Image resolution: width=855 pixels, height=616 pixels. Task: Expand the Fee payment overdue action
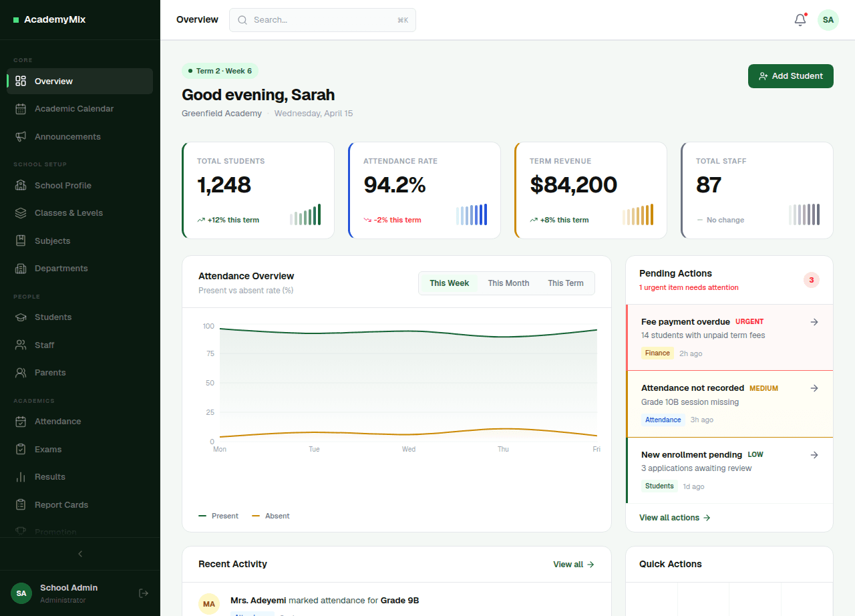tap(814, 321)
